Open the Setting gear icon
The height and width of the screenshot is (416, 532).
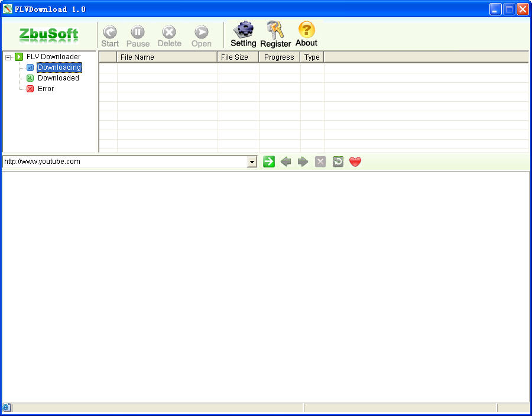243,30
